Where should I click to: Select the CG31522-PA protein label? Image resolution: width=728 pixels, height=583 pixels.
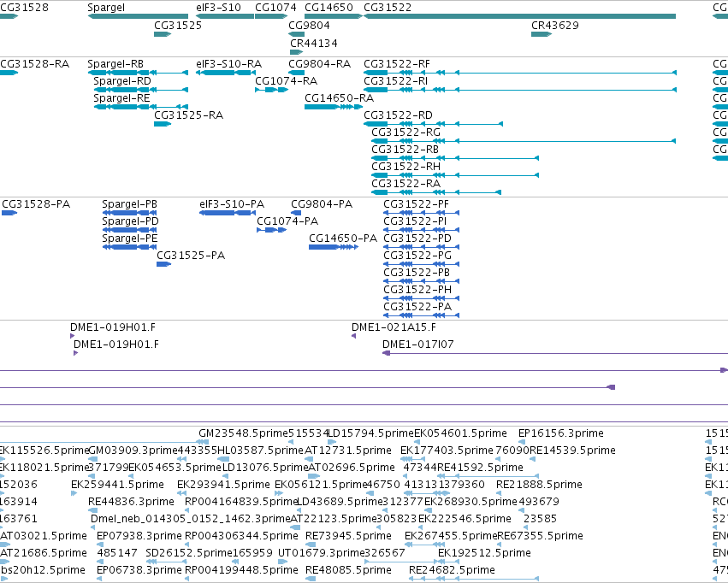[x=417, y=307]
